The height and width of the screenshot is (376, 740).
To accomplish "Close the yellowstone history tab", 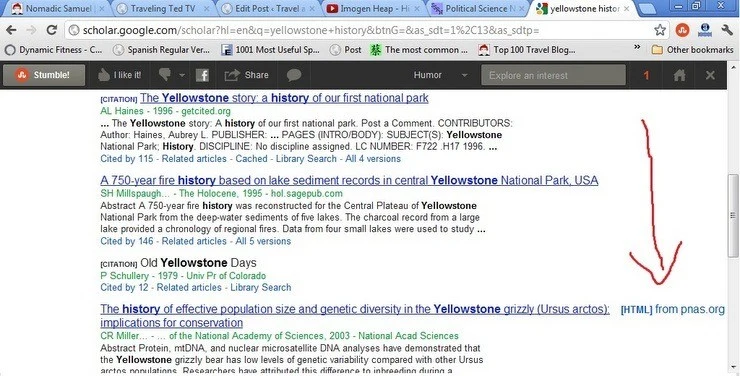I will pos(626,8).
